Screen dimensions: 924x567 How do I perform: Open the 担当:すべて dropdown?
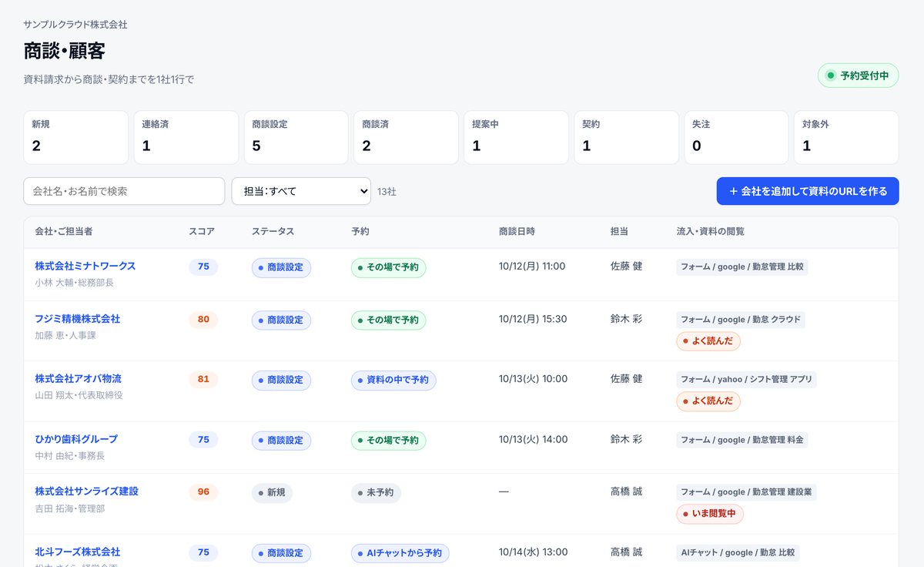(x=301, y=191)
